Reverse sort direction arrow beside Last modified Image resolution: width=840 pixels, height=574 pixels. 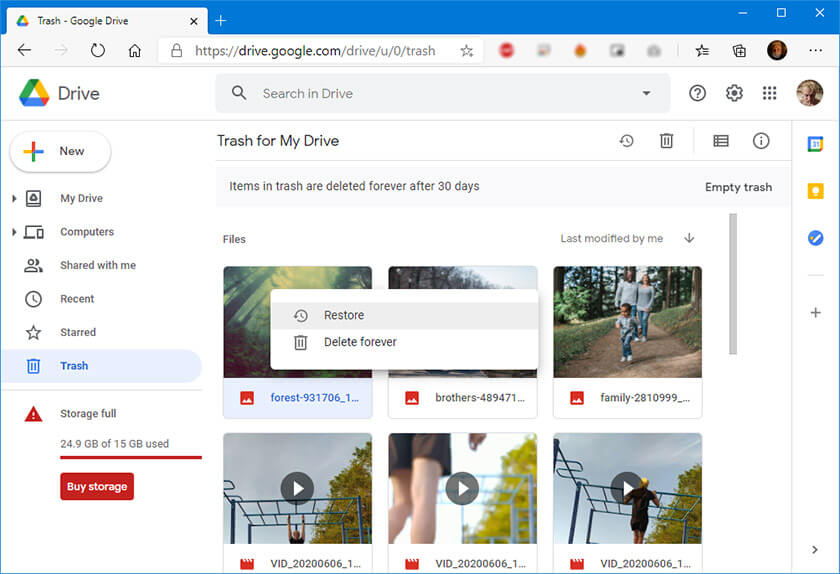point(689,238)
